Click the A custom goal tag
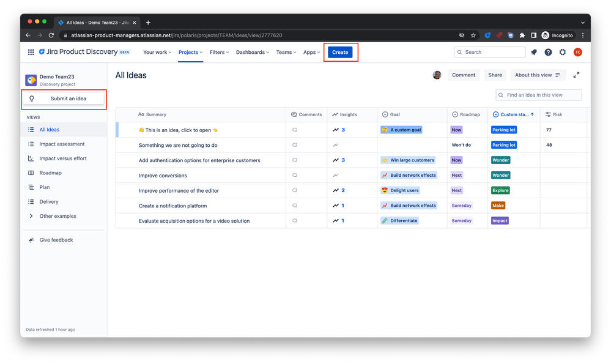Image resolution: width=611 pixels, height=364 pixels. [x=401, y=130]
